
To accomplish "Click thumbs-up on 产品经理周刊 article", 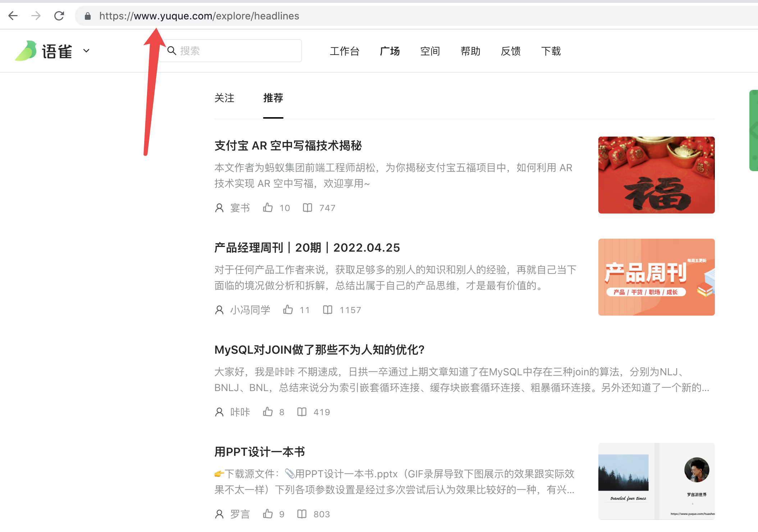I will coord(288,310).
